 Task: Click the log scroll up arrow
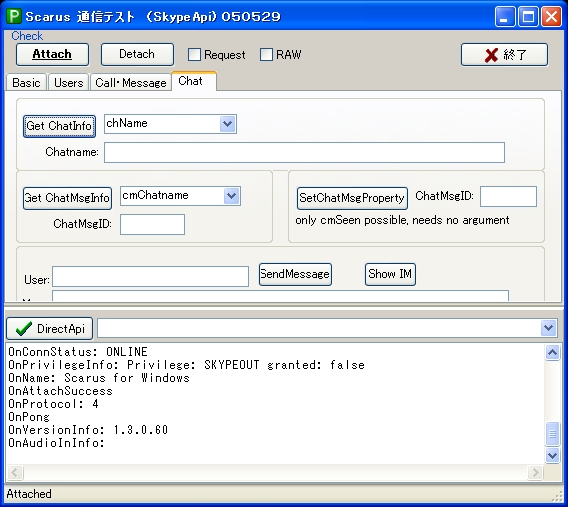[552, 352]
